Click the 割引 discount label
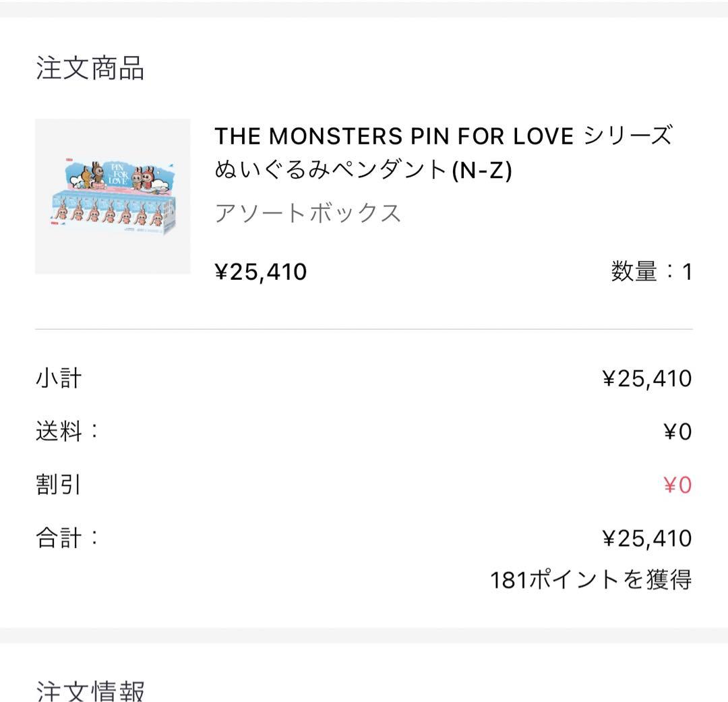 click(x=59, y=485)
